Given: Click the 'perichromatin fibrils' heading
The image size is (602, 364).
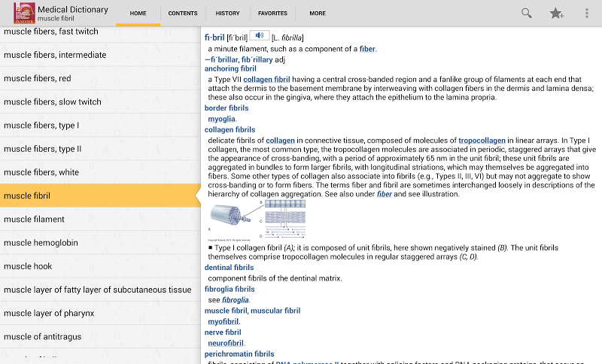Looking at the screenshot, I should pyautogui.click(x=239, y=353).
